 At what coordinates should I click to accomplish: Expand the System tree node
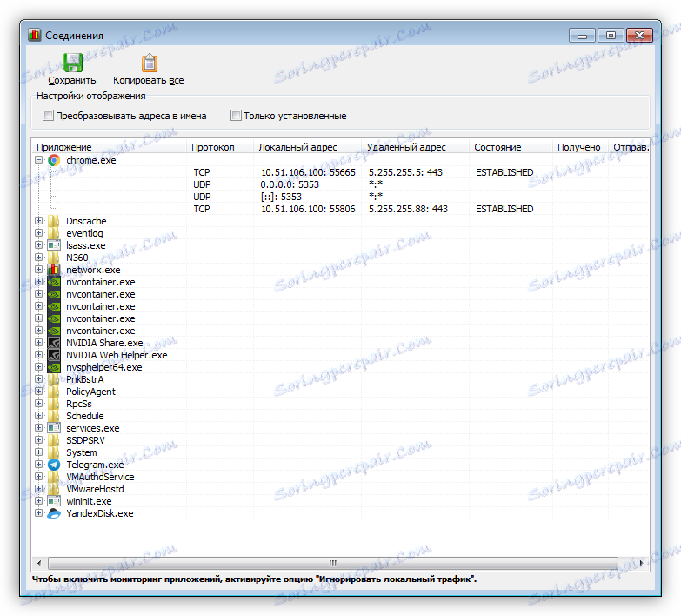(38, 452)
